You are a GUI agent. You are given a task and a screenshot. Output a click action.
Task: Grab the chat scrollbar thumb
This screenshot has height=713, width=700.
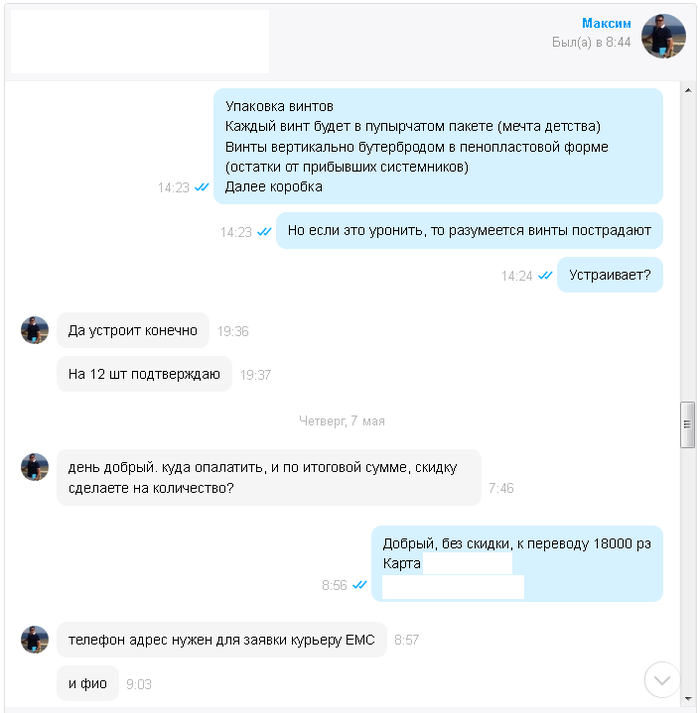click(687, 425)
